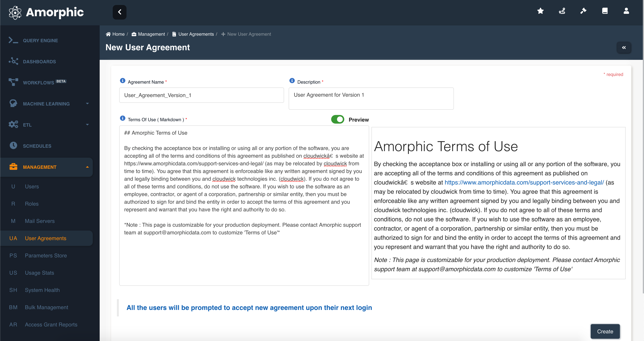Open the user profile icon
This screenshot has height=341, width=644.
(626, 11)
